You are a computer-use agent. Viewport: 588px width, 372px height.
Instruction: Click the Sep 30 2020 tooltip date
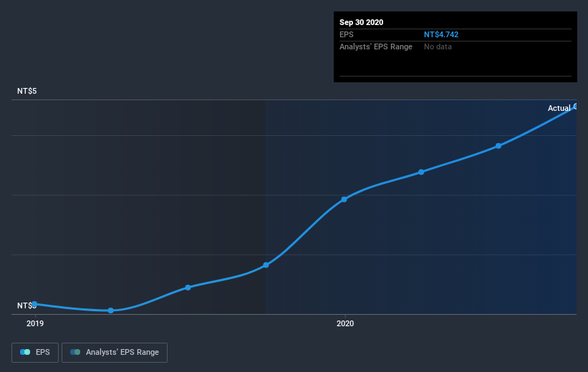pos(361,22)
